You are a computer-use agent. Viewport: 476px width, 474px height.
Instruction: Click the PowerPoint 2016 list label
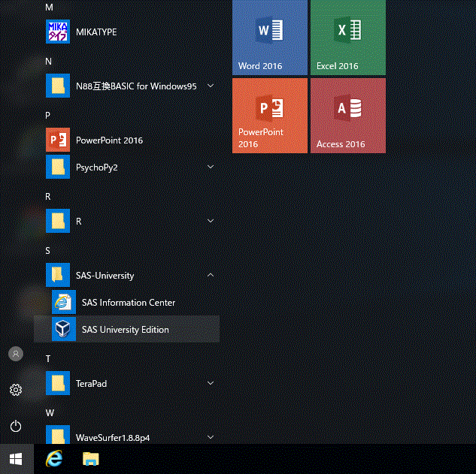[109, 140]
